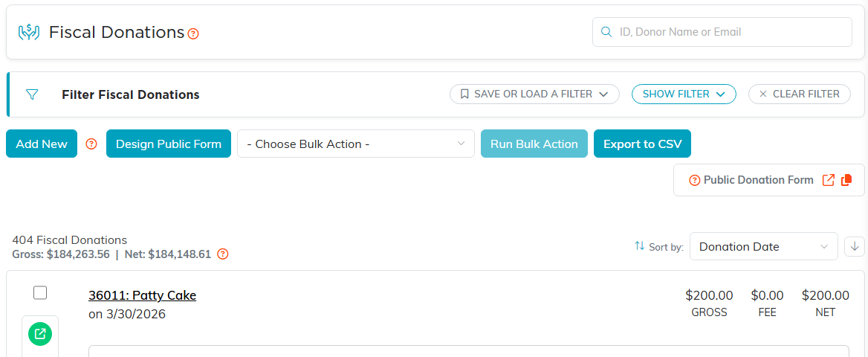
Task: Click Export to CSV button
Action: (642, 144)
